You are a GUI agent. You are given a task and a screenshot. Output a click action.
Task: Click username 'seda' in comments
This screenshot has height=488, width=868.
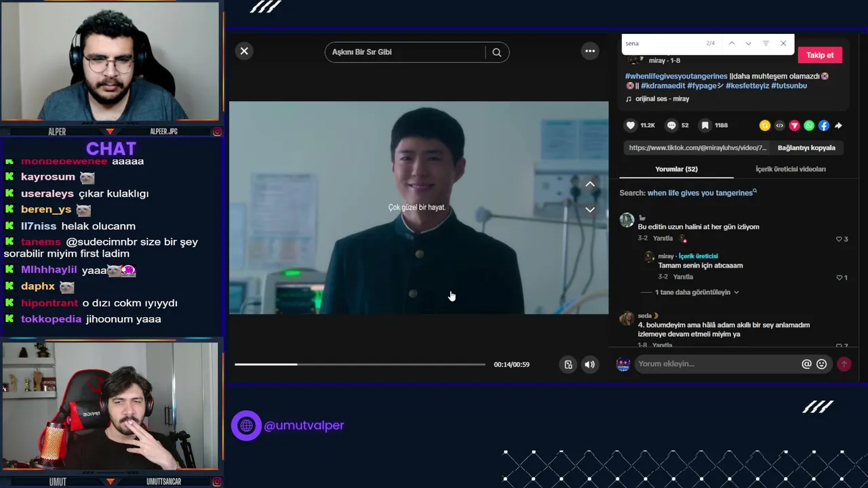(645, 316)
